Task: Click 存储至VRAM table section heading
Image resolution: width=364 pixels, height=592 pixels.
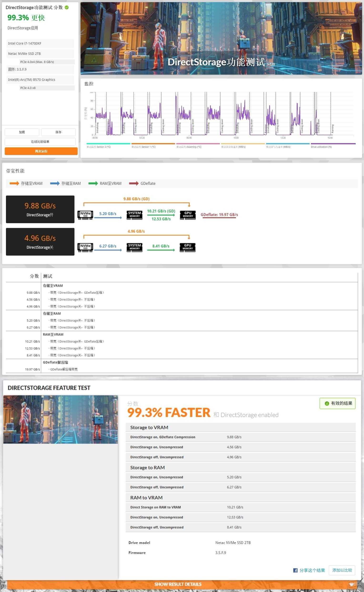Action: [53, 286]
